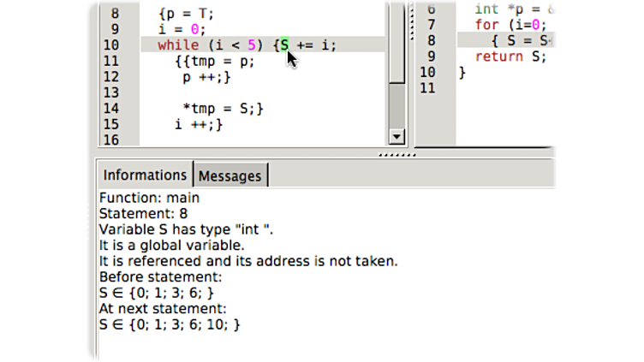
Task: Click line number 14 in left gutter
Action: pyautogui.click(x=110, y=109)
